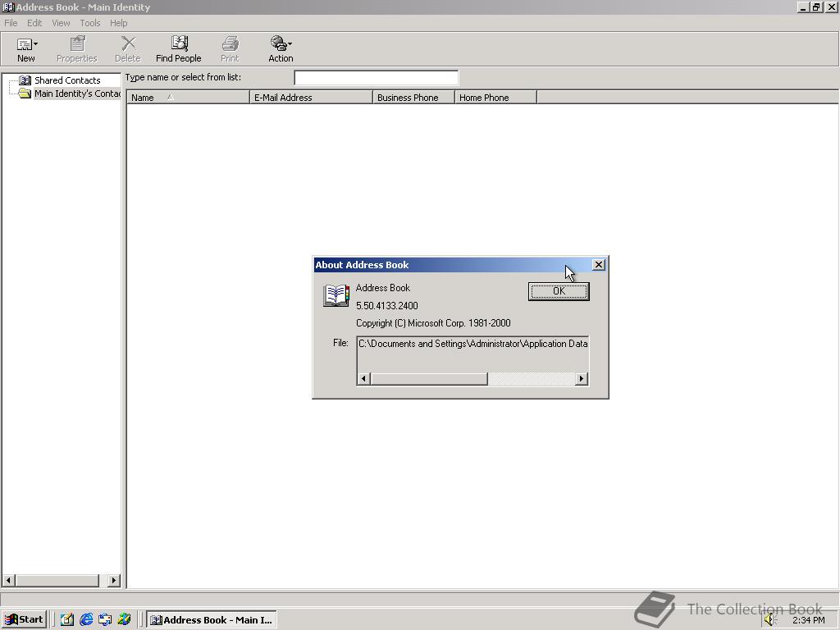Screen dimensions: 840x630
Task: Click the Main Identity's Contacts folder icon
Action: click(x=25, y=94)
